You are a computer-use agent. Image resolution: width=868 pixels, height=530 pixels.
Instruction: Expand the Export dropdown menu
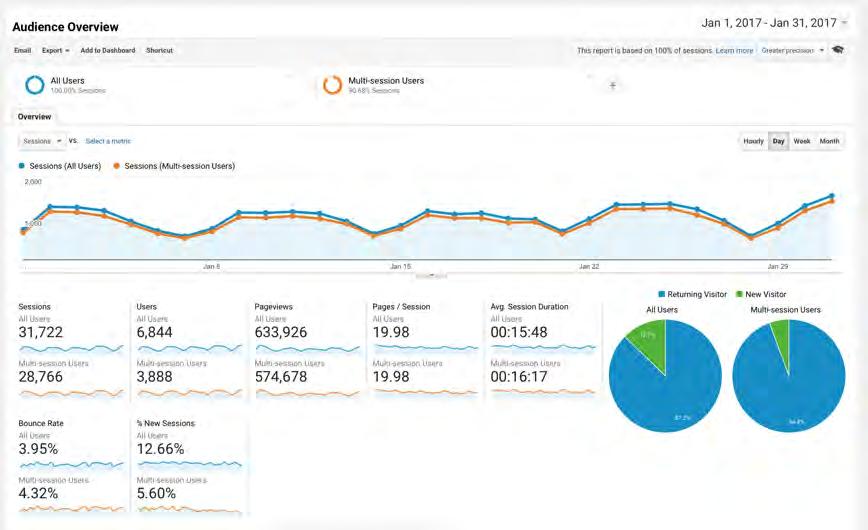55,50
